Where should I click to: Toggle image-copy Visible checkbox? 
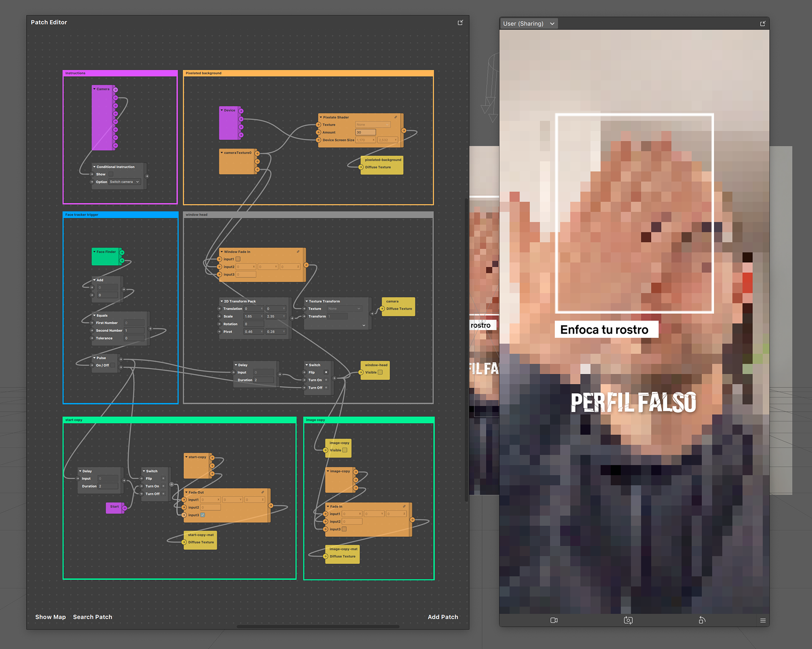[x=345, y=450]
